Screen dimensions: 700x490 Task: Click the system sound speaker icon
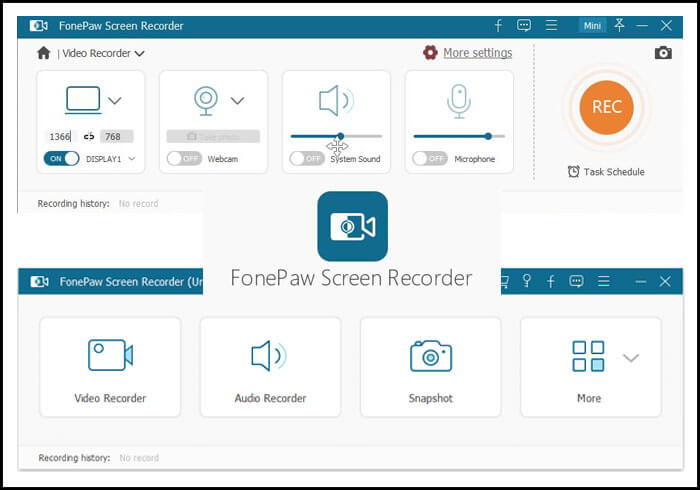(x=336, y=100)
